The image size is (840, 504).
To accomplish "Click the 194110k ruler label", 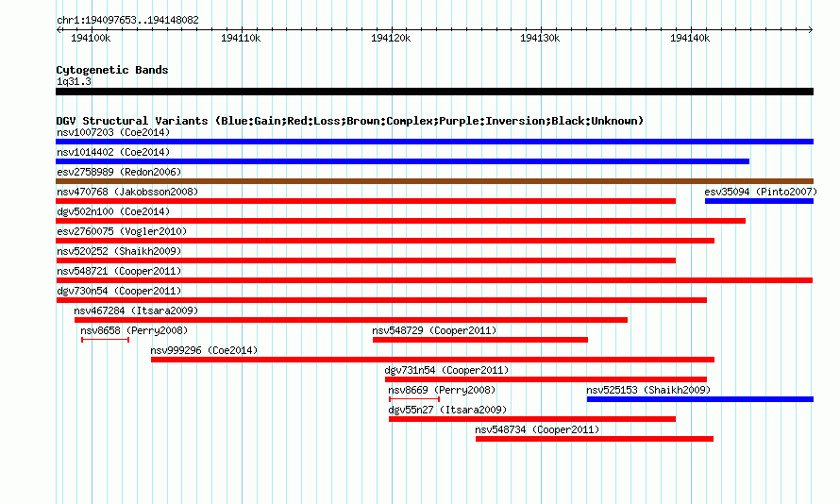I will [241, 38].
